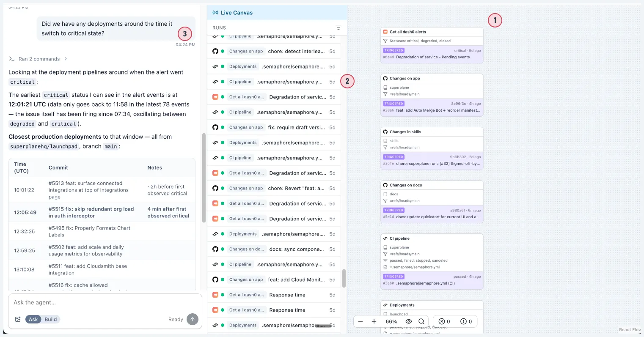Toggle canvas visibility eye icon
The height and width of the screenshot is (337, 644).
(409, 321)
